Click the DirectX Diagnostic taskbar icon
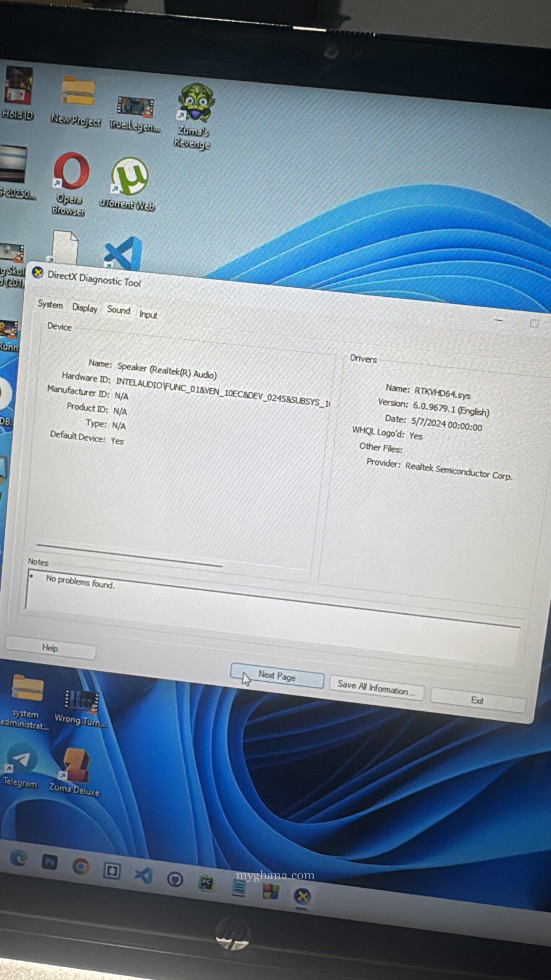 click(x=302, y=896)
